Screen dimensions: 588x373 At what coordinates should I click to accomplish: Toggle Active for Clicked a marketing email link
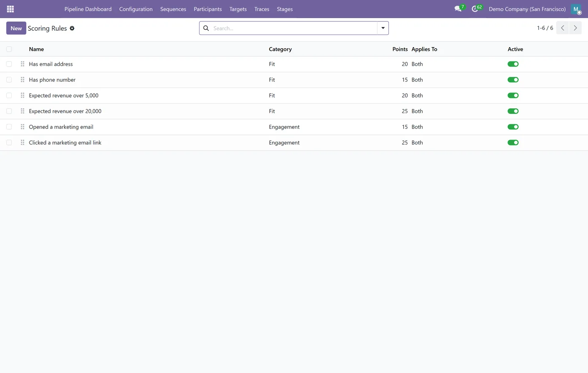[513, 143]
